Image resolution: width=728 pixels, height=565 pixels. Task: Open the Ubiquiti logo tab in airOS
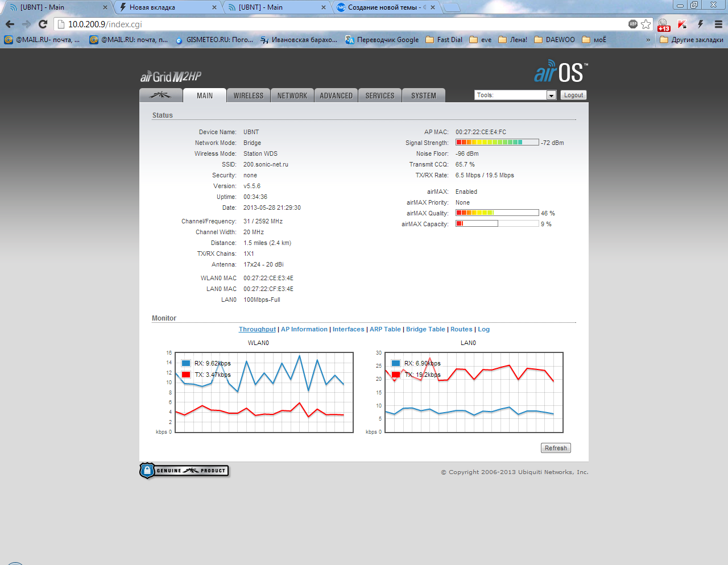tap(161, 95)
